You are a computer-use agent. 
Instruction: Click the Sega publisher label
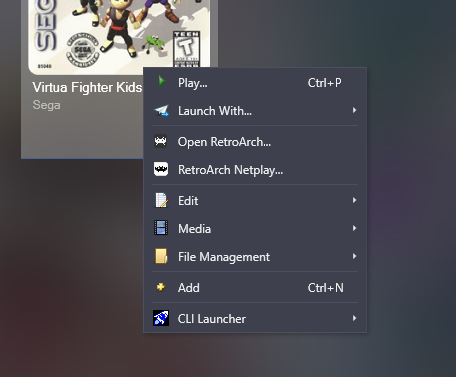click(x=47, y=105)
